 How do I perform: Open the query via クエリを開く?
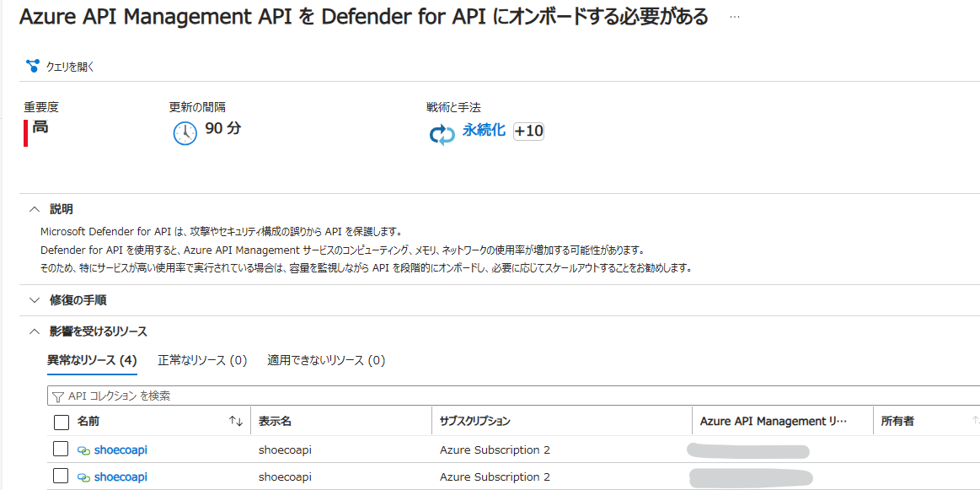click(69, 67)
